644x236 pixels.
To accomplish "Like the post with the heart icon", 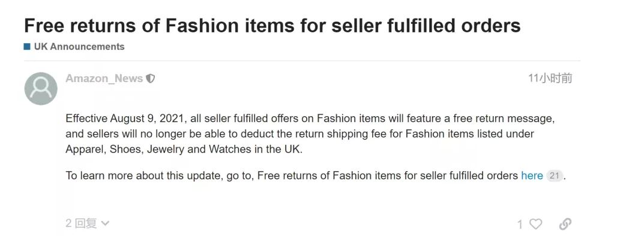I will 535,223.
